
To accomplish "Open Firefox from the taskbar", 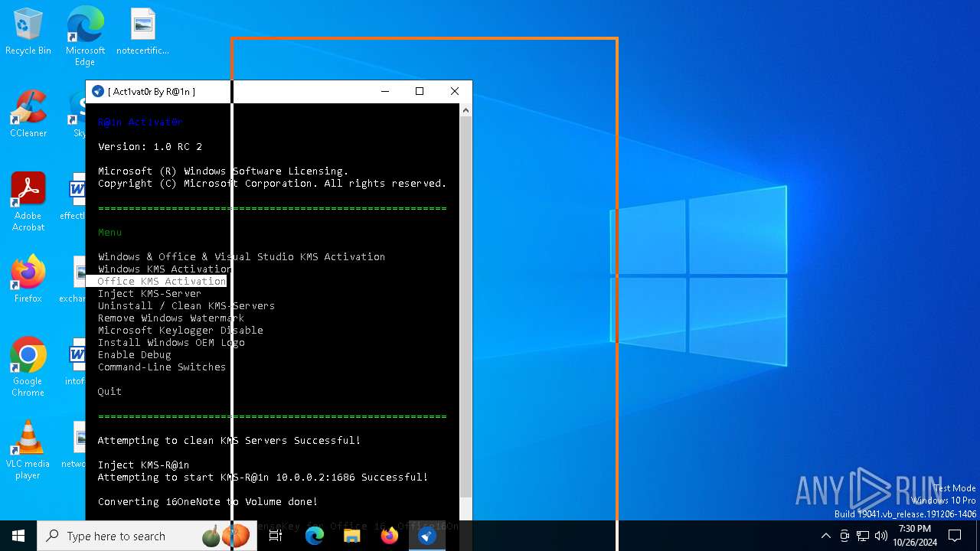I will click(390, 536).
